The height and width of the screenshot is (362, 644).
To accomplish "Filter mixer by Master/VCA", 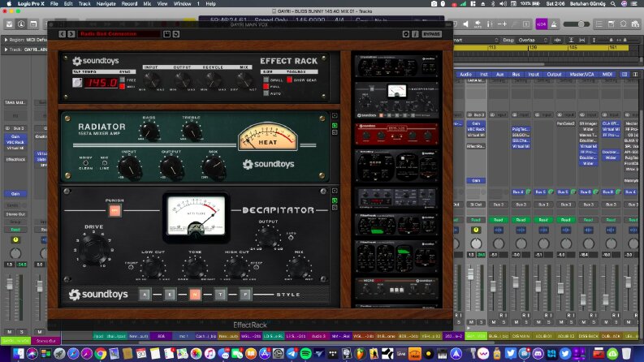I will coord(581,75).
